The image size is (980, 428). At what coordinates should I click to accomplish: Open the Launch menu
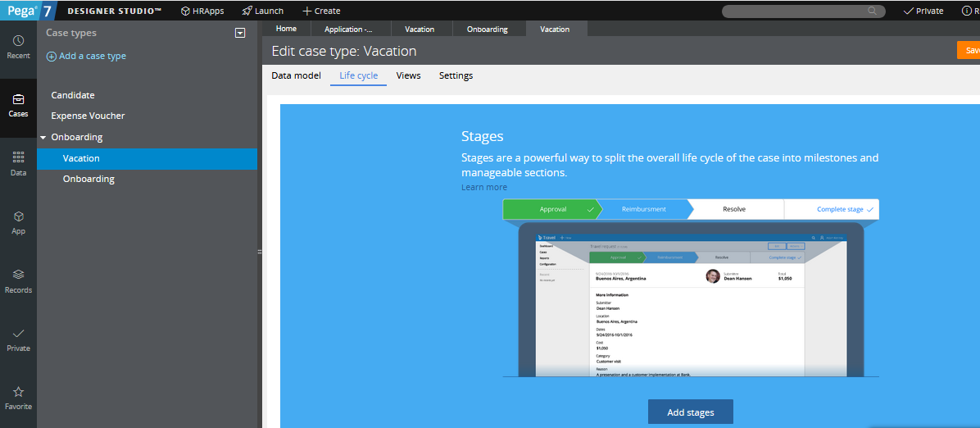point(262,11)
